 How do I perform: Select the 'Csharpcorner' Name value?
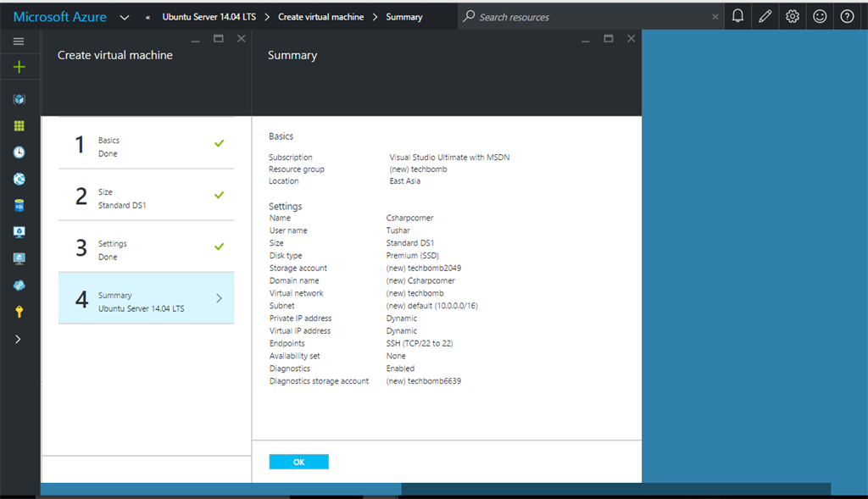[x=409, y=218]
